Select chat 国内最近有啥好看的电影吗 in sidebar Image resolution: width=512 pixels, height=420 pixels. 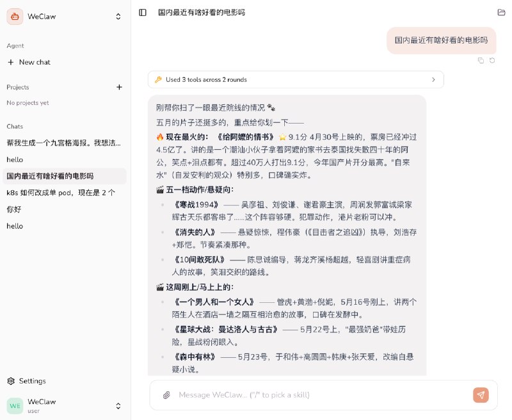tap(64, 176)
